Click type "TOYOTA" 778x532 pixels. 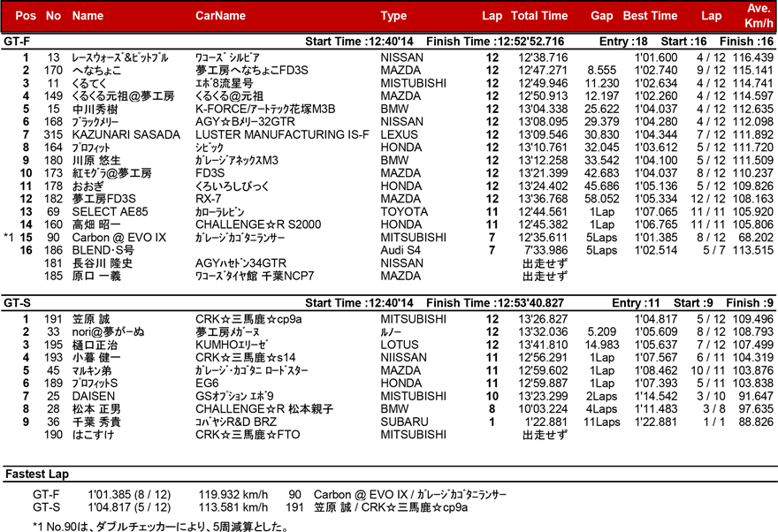404,212
